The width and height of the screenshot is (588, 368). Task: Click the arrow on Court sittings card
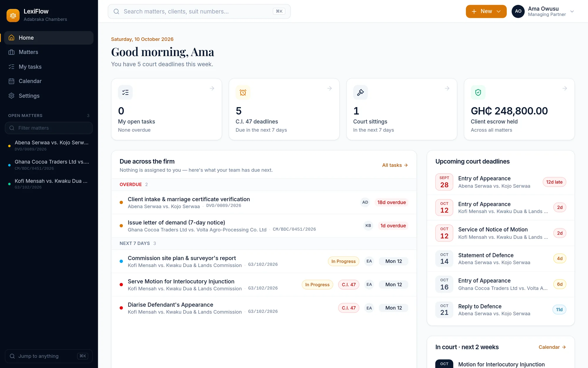click(x=447, y=88)
